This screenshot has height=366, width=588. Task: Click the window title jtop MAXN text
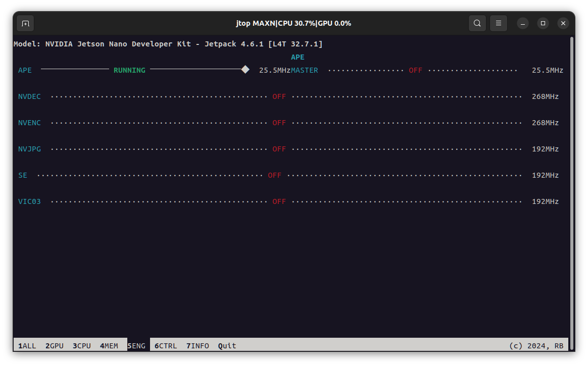point(293,23)
